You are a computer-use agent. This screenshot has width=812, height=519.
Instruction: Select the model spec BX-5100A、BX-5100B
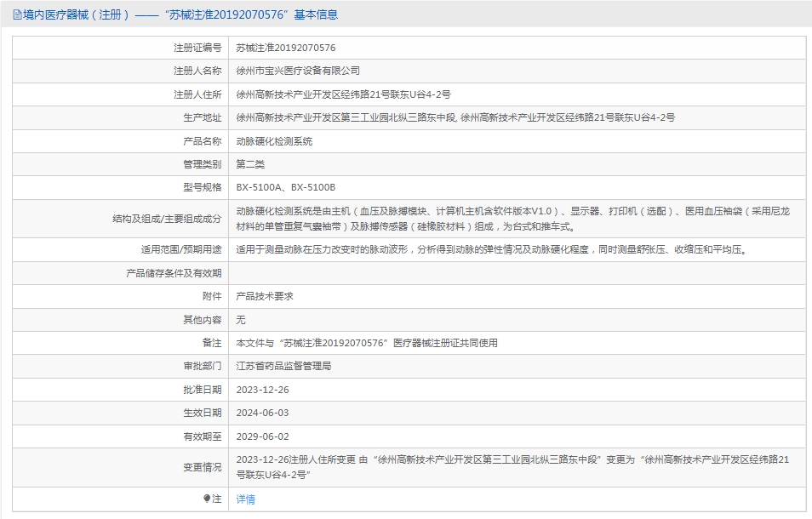[x=285, y=187]
